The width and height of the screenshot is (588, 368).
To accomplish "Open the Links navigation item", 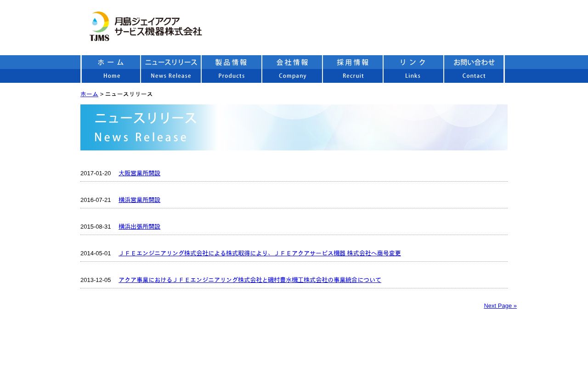I will [413, 69].
